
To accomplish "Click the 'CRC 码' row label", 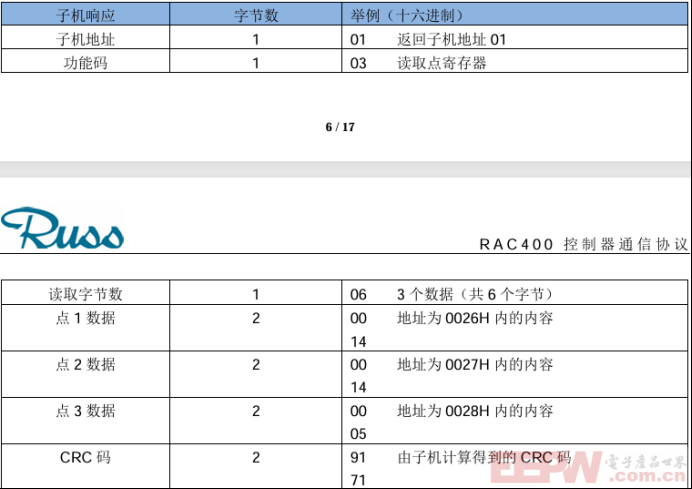I will coord(86,457).
